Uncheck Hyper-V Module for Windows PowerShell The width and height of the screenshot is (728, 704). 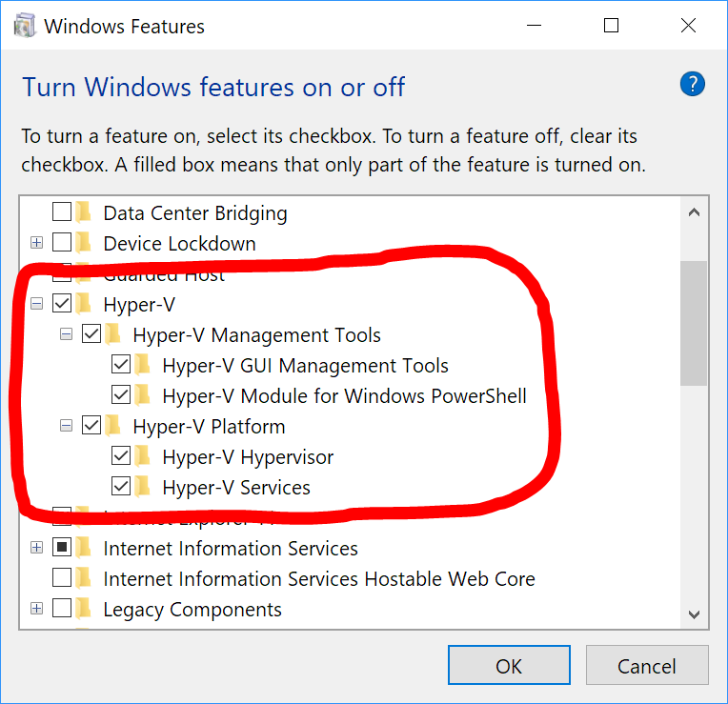coord(121,395)
